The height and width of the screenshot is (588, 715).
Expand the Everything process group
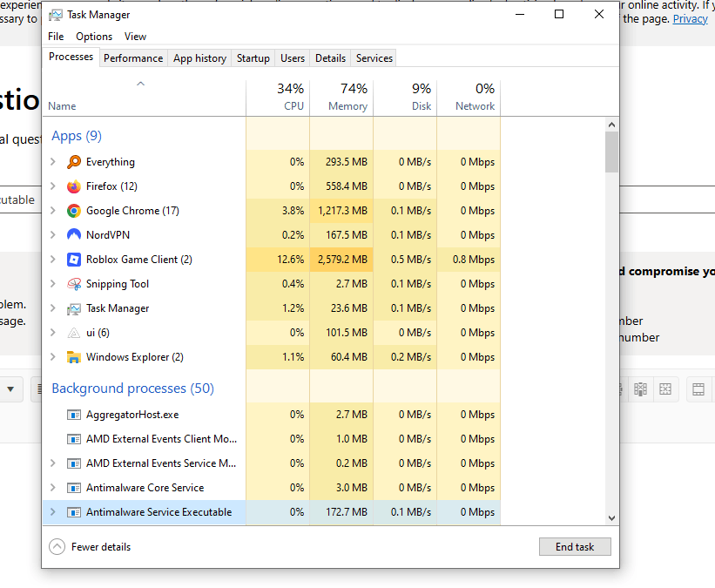pyautogui.click(x=53, y=162)
